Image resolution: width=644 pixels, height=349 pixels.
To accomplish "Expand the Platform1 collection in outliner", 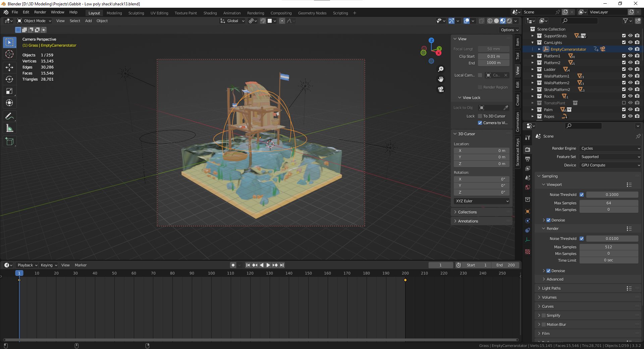I will tap(532, 56).
